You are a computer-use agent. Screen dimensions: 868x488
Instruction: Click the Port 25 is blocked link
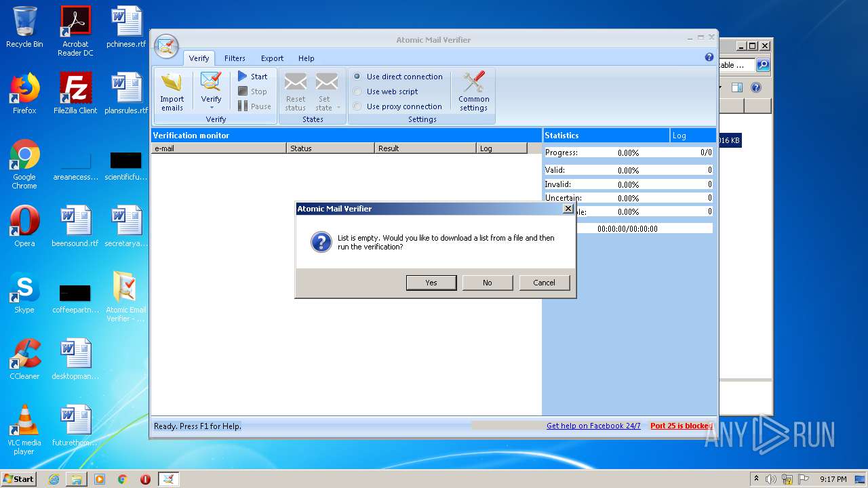tap(681, 426)
